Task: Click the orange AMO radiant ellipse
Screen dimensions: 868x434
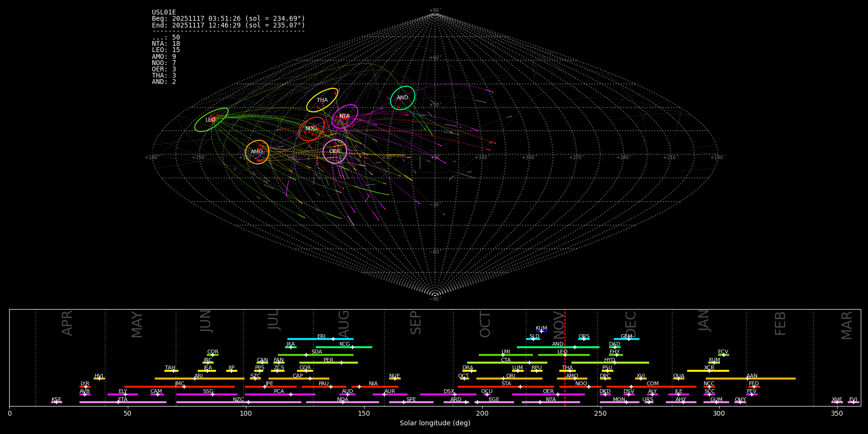Action: [x=257, y=152]
